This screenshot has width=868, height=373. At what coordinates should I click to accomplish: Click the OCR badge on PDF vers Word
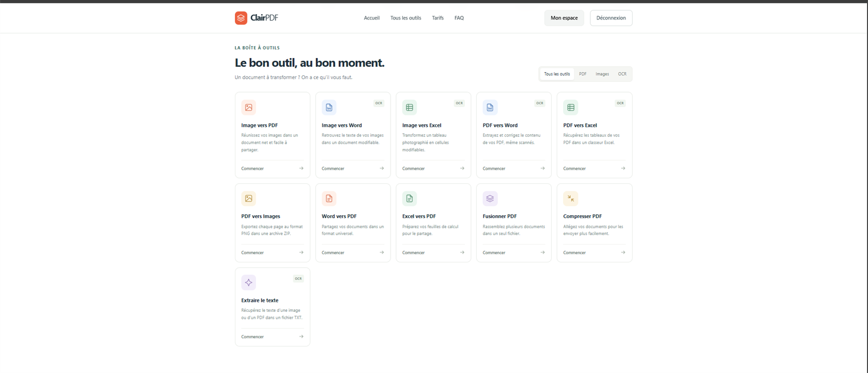coord(540,103)
